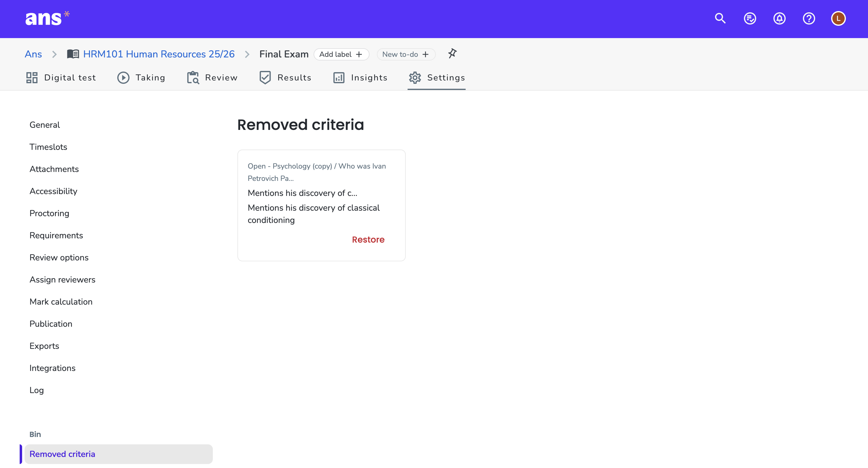Select the Settings tab
Viewport: 868px width, 468px height.
[437, 77]
